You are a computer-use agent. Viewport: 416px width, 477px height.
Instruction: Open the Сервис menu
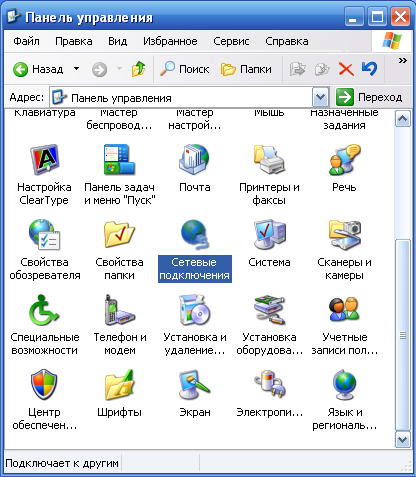tap(231, 41)
